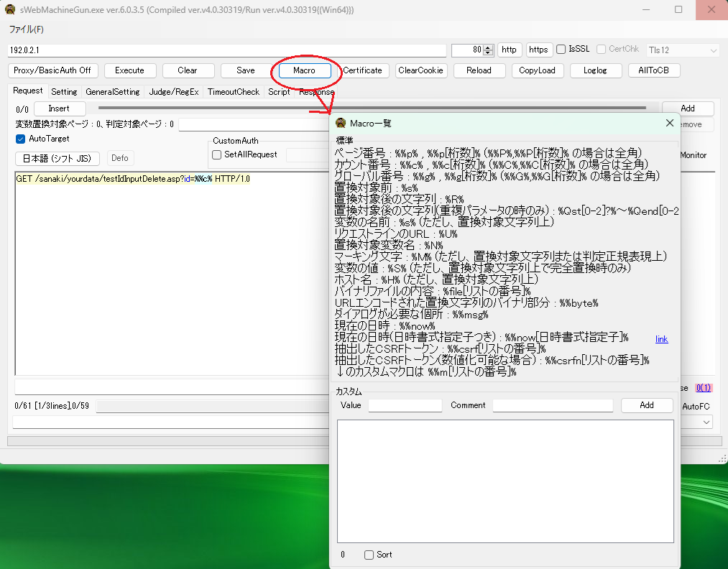Open the GeneralSetting tab
This screenshot has height=569, width=728.
pyautogui.click(x=113, y=92)
